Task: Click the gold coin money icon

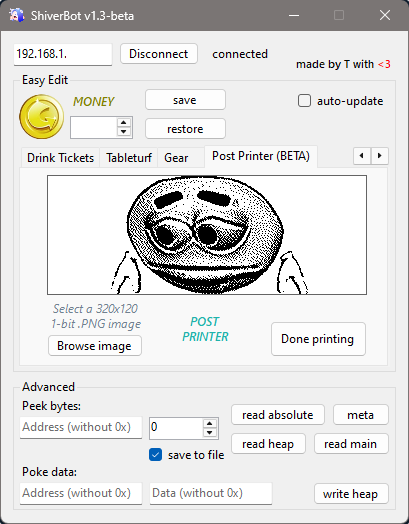Action: point(42,117)
